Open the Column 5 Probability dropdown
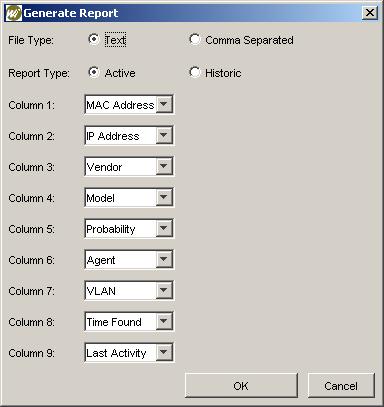The height and width of the screenshot is (407, 384). (x=164, y=229)
